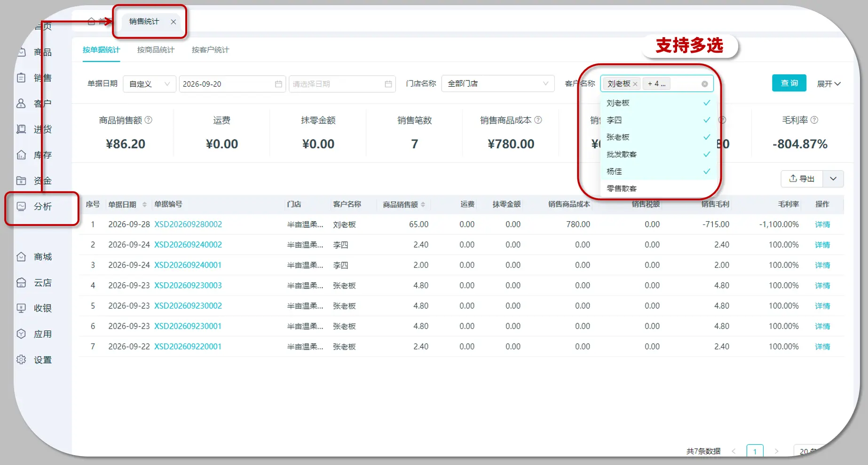
Task: Click the help icon beside 商品销售额
Action: 149,120
